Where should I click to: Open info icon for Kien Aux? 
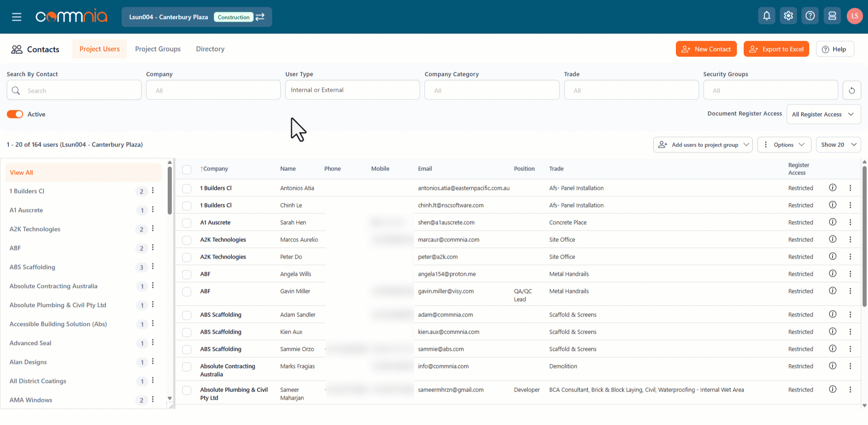click(833, 331)
